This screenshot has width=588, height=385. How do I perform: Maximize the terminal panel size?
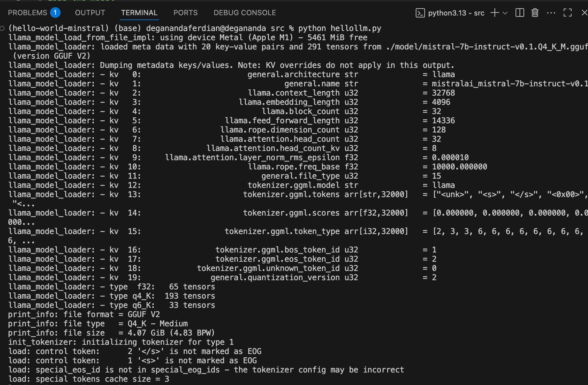[x=567, y=13]
